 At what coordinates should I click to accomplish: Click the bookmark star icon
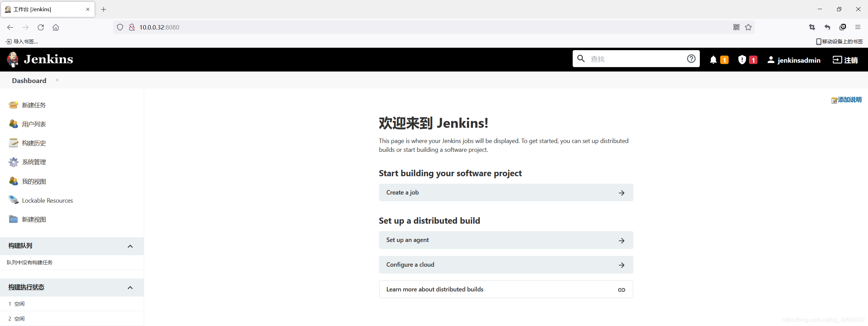(x=748, y=27)
